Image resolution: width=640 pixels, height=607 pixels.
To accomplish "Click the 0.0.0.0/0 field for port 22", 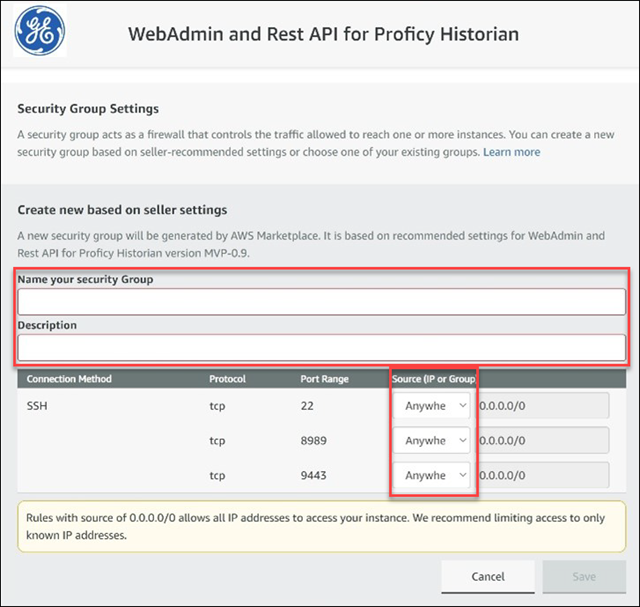I will tap(544, 406).
